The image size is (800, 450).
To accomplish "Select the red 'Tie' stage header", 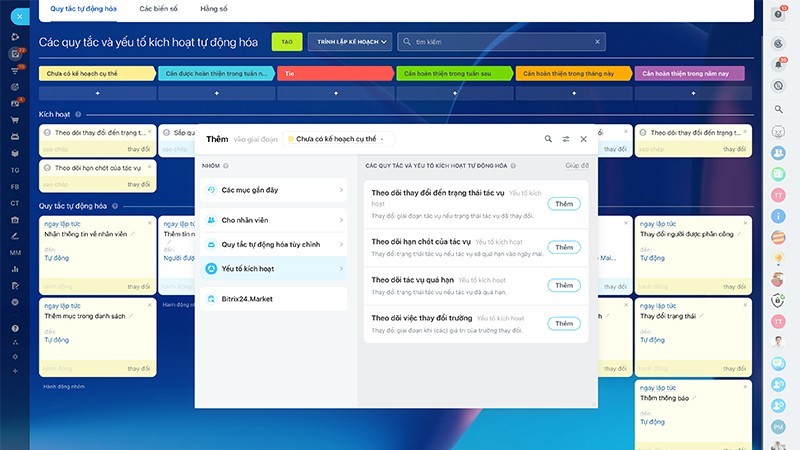I will coord(335,73).
